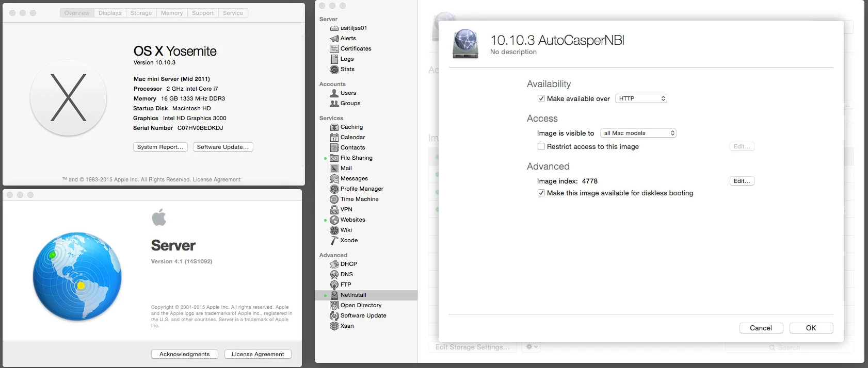Click the Server Version 4.1 (14S1092) text
The image size is (868, 368).
[x=182, y=261]
